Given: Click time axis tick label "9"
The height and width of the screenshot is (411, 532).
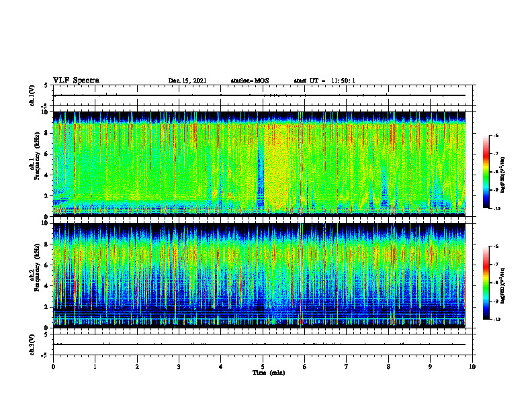Looking at the screenshot, I should 430,367.
